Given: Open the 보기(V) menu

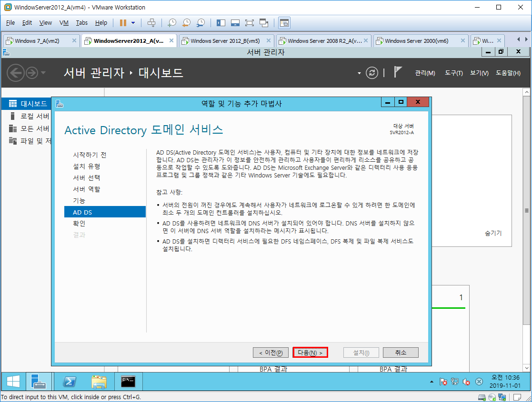Looking at the screenshot, I should pyautogui.click(x=479, y=73).
